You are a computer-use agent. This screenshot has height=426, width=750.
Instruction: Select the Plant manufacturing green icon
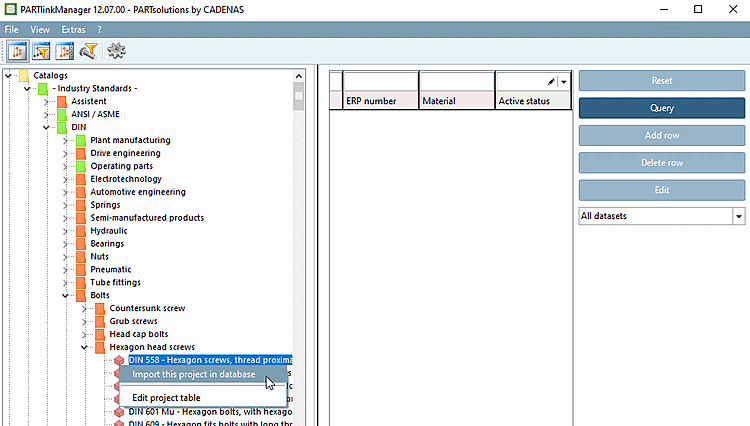pyautogui.click(x=81, y=140)
